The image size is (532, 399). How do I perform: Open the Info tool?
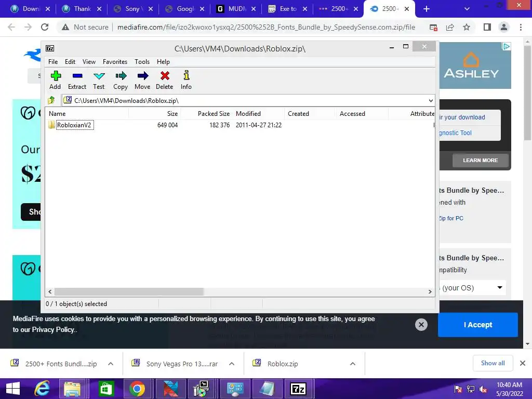pyautogui.click(x=186, y=80)
